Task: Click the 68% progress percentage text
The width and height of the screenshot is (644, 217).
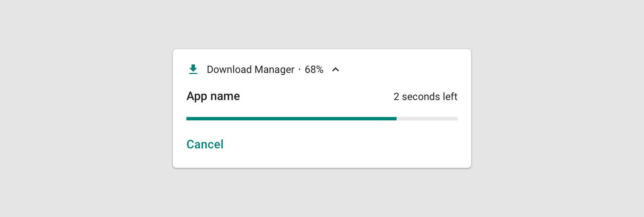Action: pyautogui.click(x=314, y=70)
